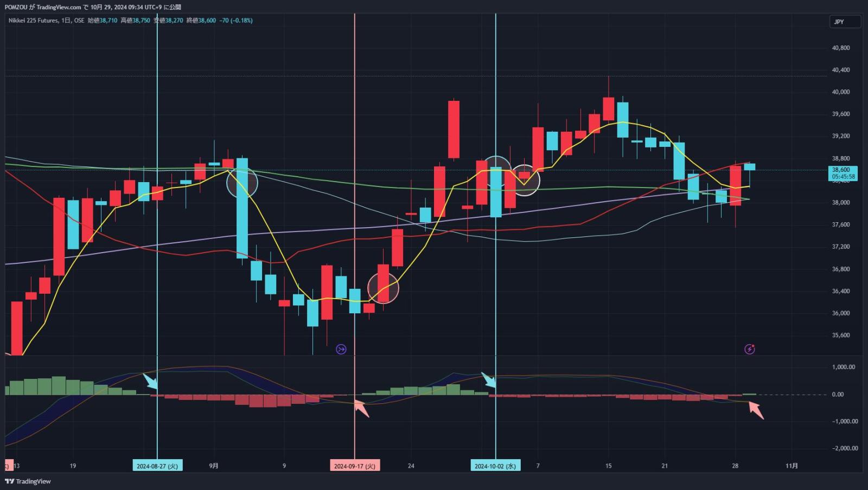Click the 40,400 price axis label
868x490 pixels.
point(841,70)
